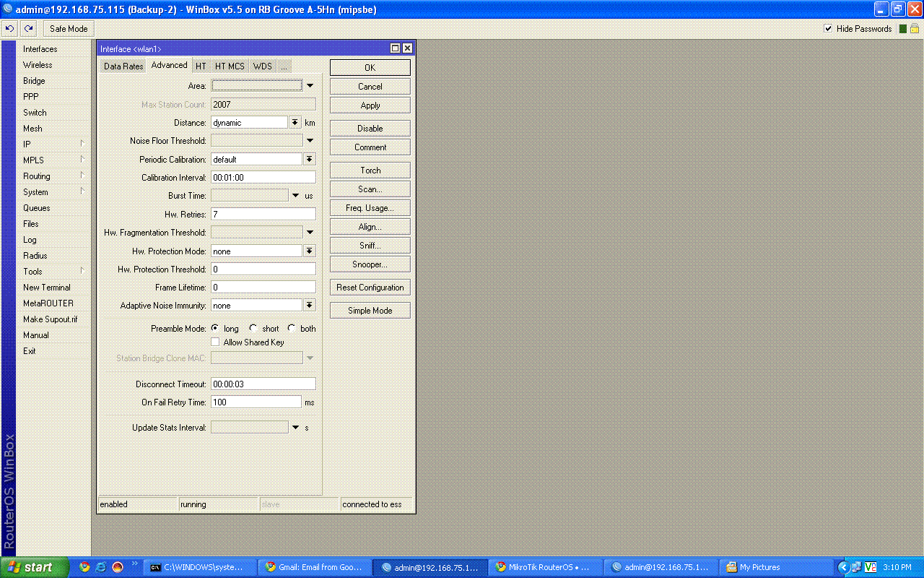Click Reset Configuration button
The image size is (924, 578).
tap(370, 287)
